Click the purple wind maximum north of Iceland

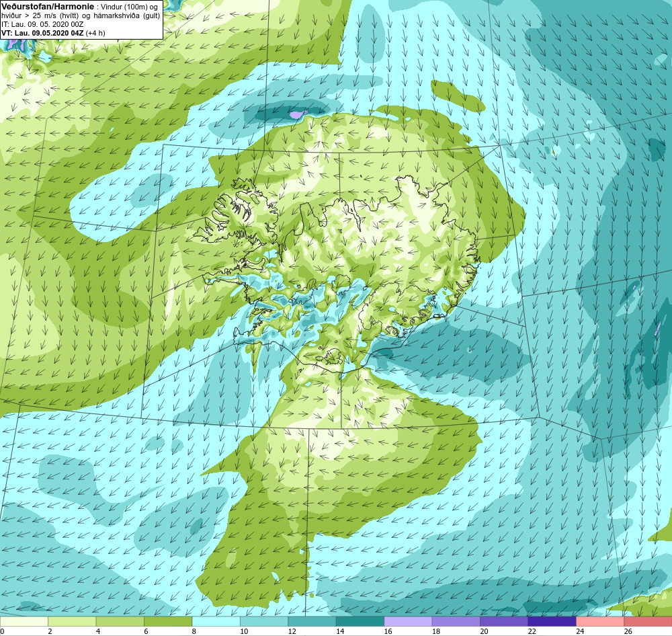[298, 114]
